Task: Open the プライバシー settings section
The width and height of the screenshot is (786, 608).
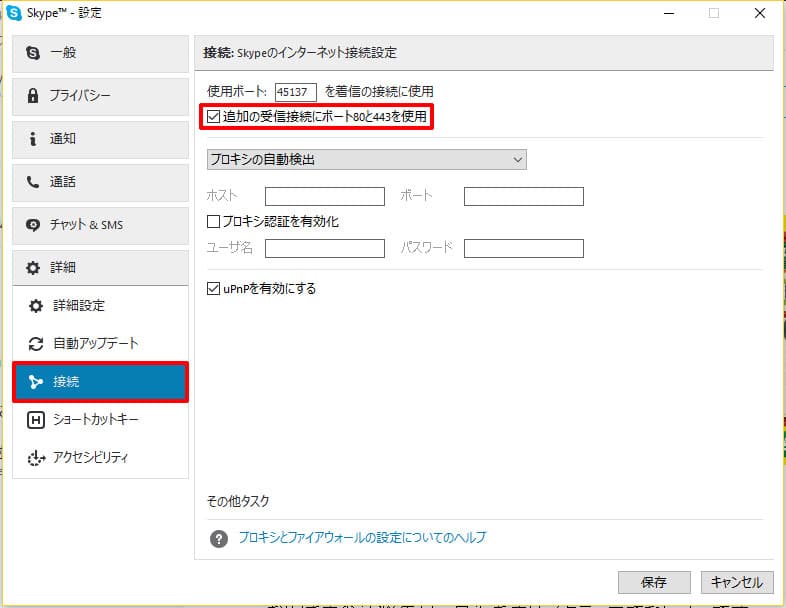Action: click(x=100, y=97)
